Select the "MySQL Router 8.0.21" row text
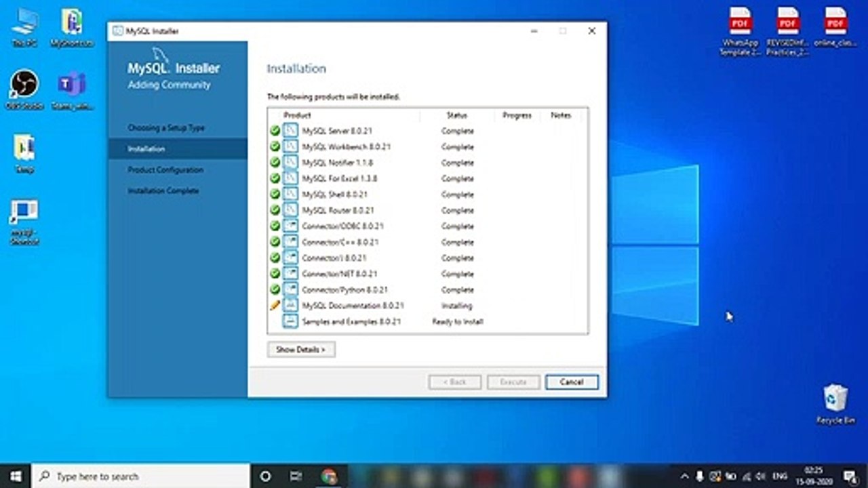The image size is (868, 488). pyautogui.click(x=338, y=210)
